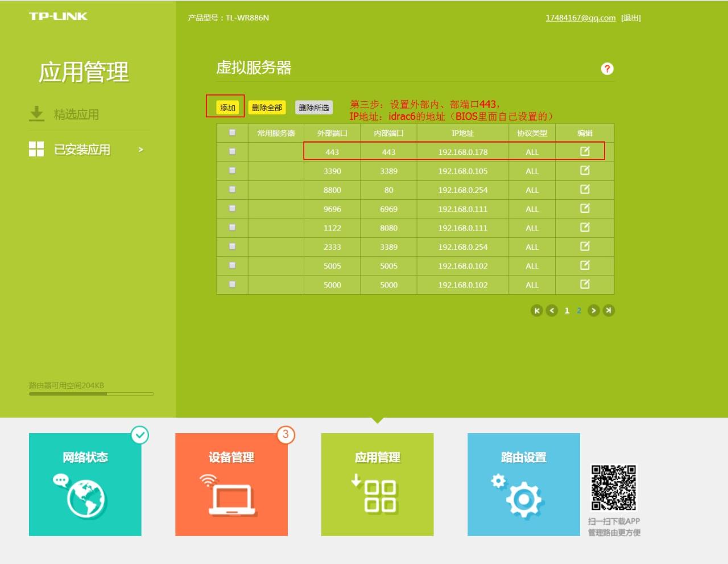
Task: Select page 1 in pagination
Action: tap(567, 311)
